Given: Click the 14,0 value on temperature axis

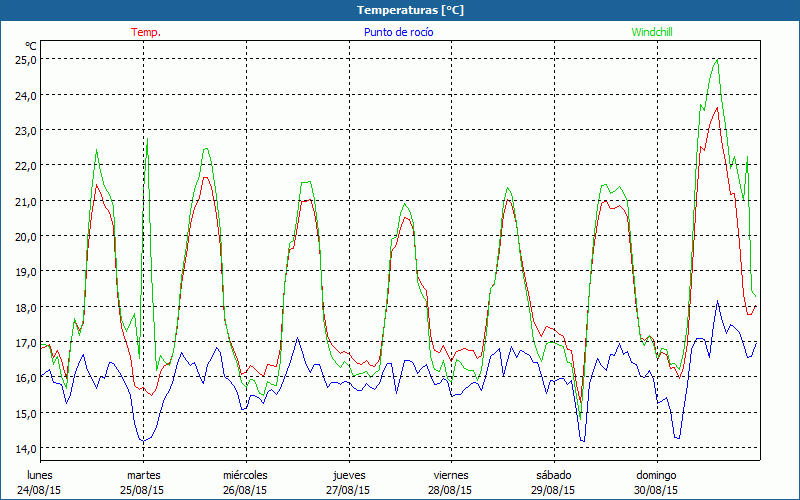Looking at the screenshot, I should click(25, 447).
